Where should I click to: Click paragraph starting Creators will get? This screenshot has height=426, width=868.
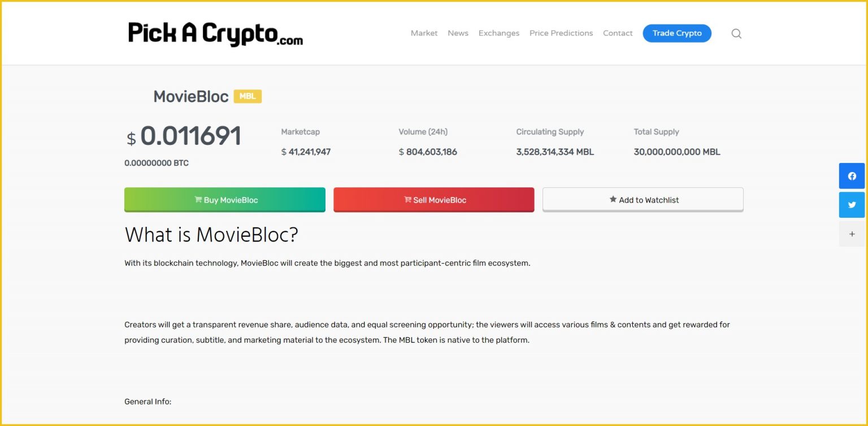tap(427, 333)
